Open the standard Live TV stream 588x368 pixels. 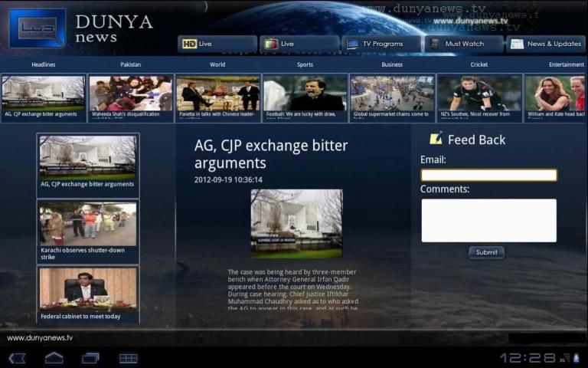[x=299, y=44]
